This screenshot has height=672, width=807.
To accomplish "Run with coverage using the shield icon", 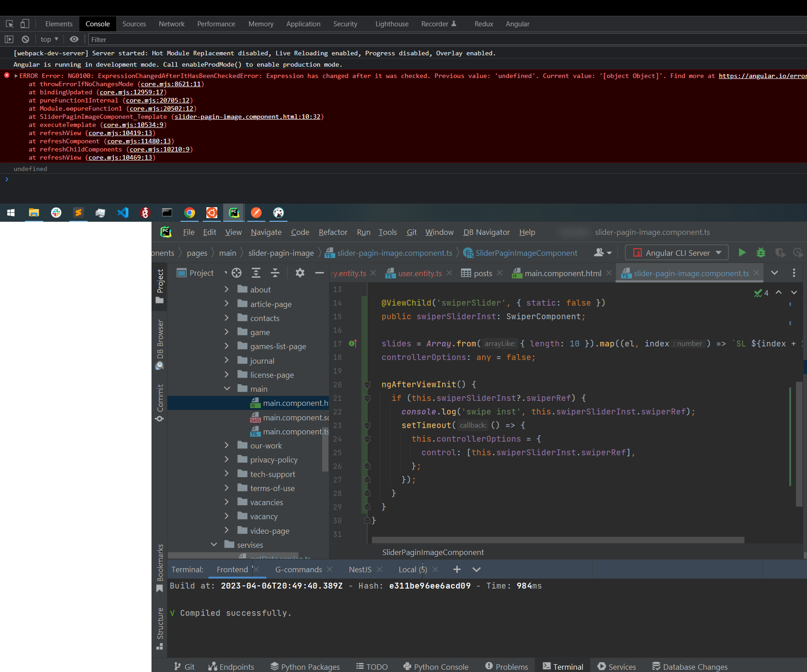I will coord(780,253).
